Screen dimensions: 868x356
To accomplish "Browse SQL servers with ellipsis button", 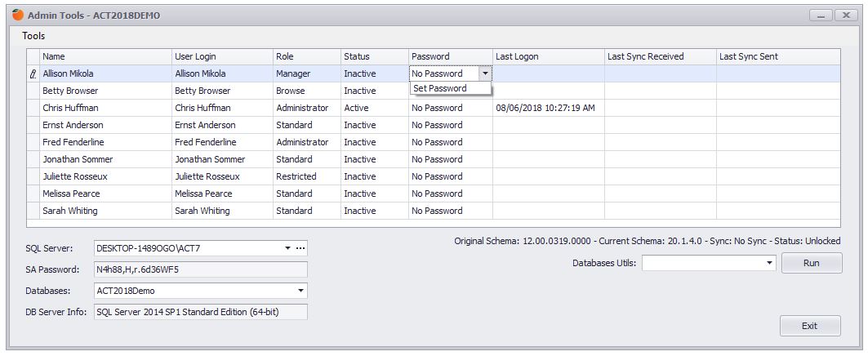I will 300,248.
